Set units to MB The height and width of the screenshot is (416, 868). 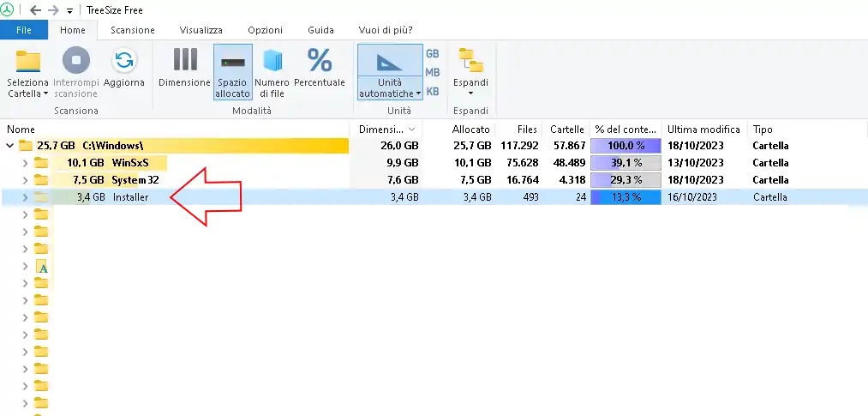[x=433, y=73]
